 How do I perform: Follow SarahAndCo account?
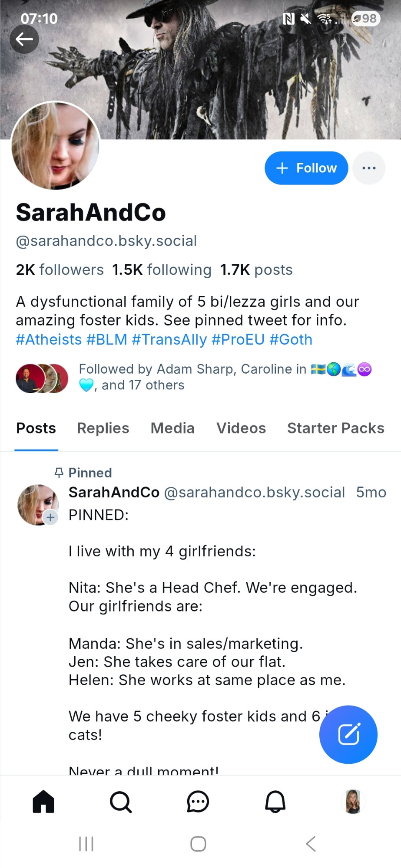[x=306, y=168]
